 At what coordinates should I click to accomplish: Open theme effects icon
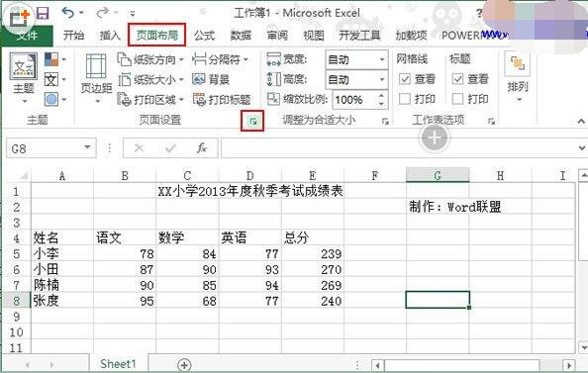click(x=51, y=99)
